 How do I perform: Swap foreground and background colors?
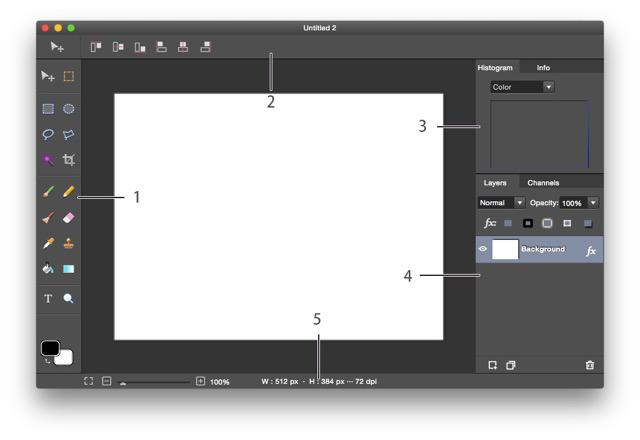47,361
